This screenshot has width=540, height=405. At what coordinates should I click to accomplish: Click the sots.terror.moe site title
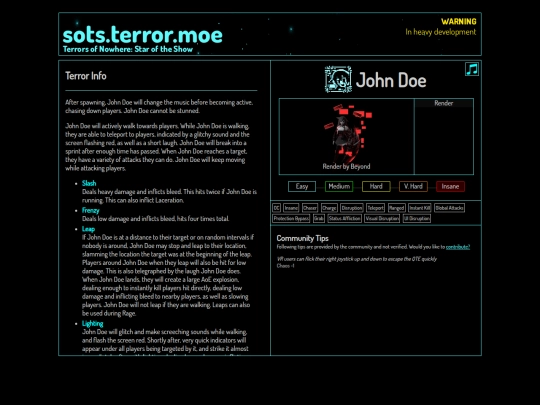tap(143, 35)
